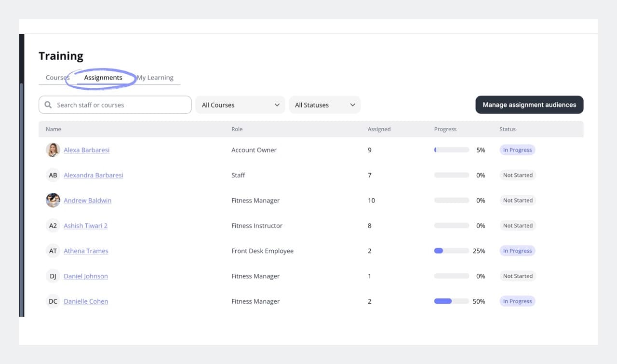
Task: Click Andrew Baldwin's profile photo
Action: pyautogui.click(x=53, y=200)
